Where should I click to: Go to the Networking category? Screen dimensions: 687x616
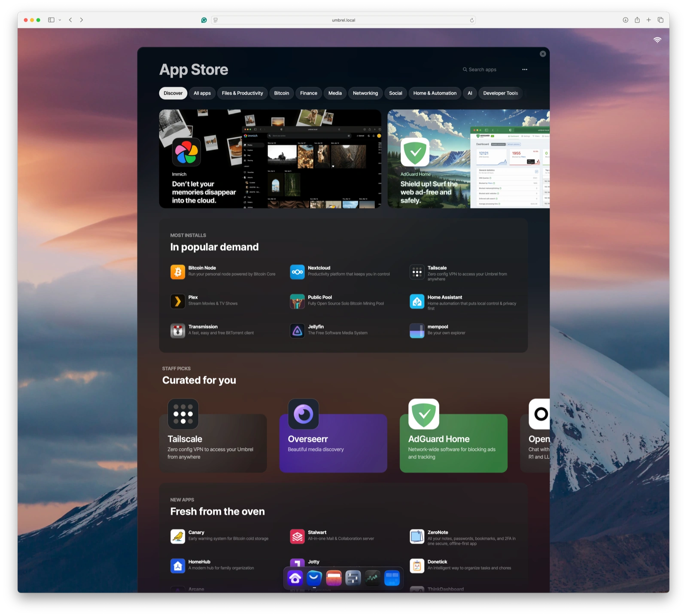(x=365, y=93)
